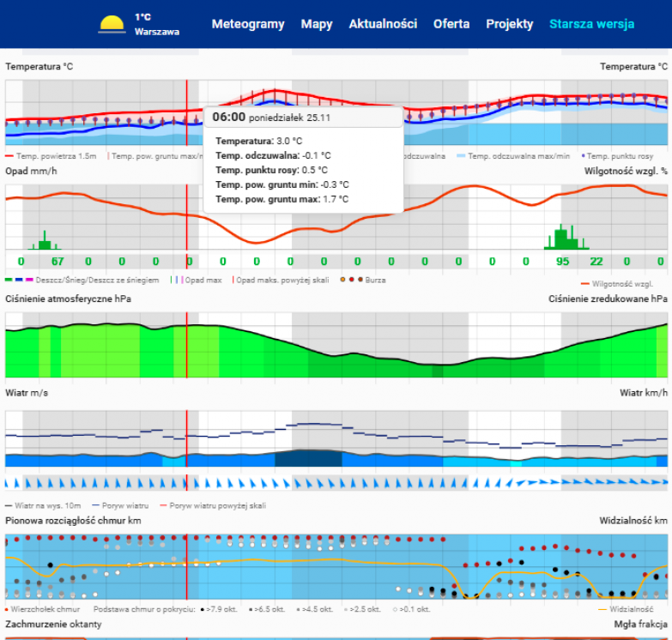The width and height of the screenshot is (672, 640).
Task: Click tooltip line Temp. odczuwalna: -0.1 °C
Action: click(274, 155)
